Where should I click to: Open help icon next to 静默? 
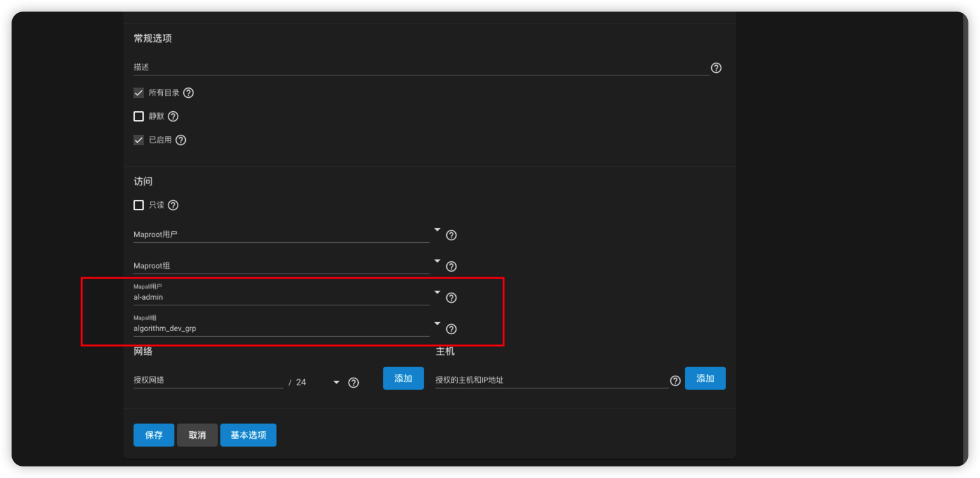(173, 116)
